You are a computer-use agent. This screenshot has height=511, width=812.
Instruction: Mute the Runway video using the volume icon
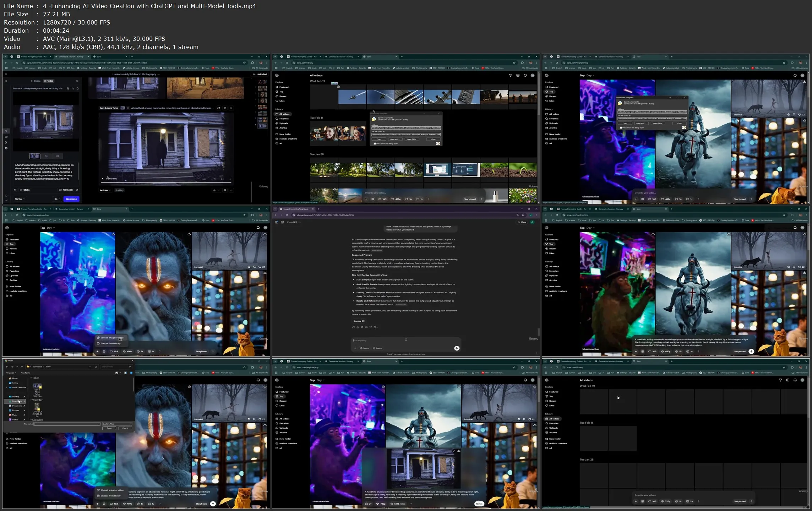pyautogui.click(x=214, y=179)
